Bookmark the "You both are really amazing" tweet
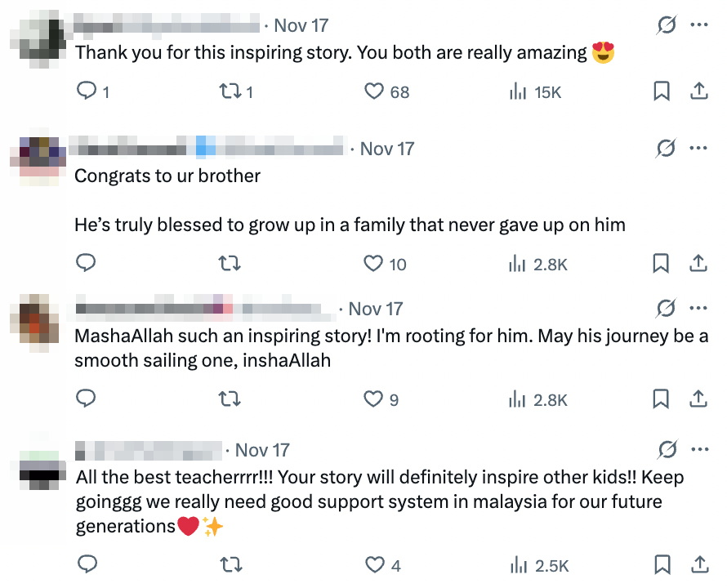727x588 pixels. click(662, 91)
